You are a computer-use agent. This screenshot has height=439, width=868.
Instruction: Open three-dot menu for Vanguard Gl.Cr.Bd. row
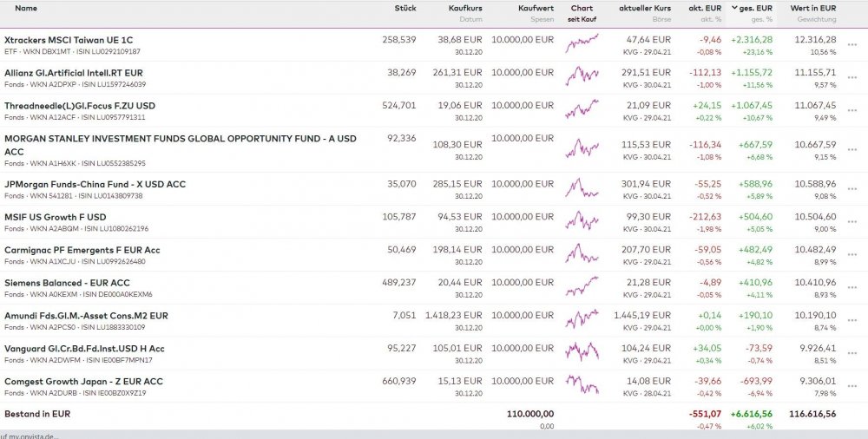pos(852,354)
